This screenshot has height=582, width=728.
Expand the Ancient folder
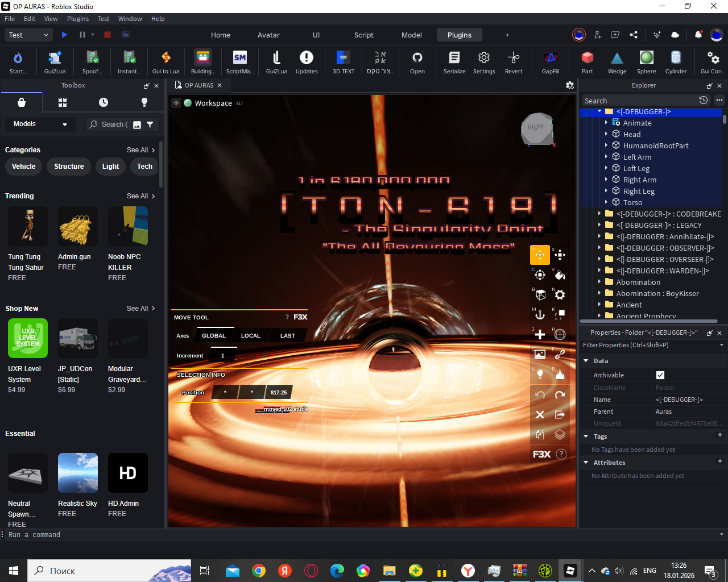[599, 305]
